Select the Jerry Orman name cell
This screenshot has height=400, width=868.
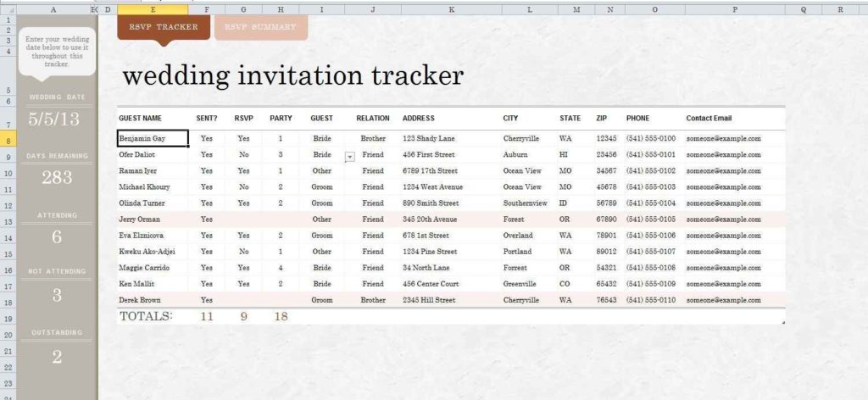click(x=153, y=219)
